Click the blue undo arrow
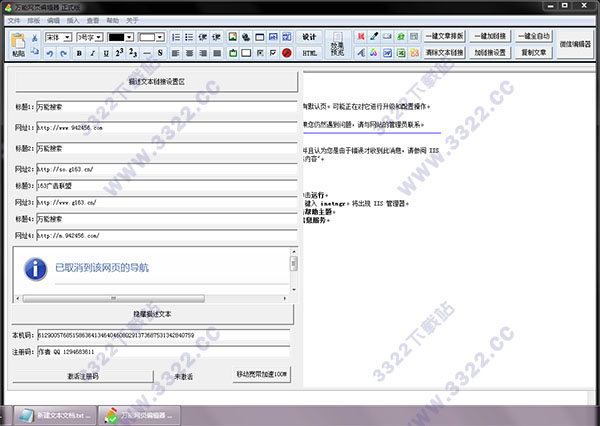Viewport: 600px width, 426px height. pyautogui.click(x=50, y=53)
